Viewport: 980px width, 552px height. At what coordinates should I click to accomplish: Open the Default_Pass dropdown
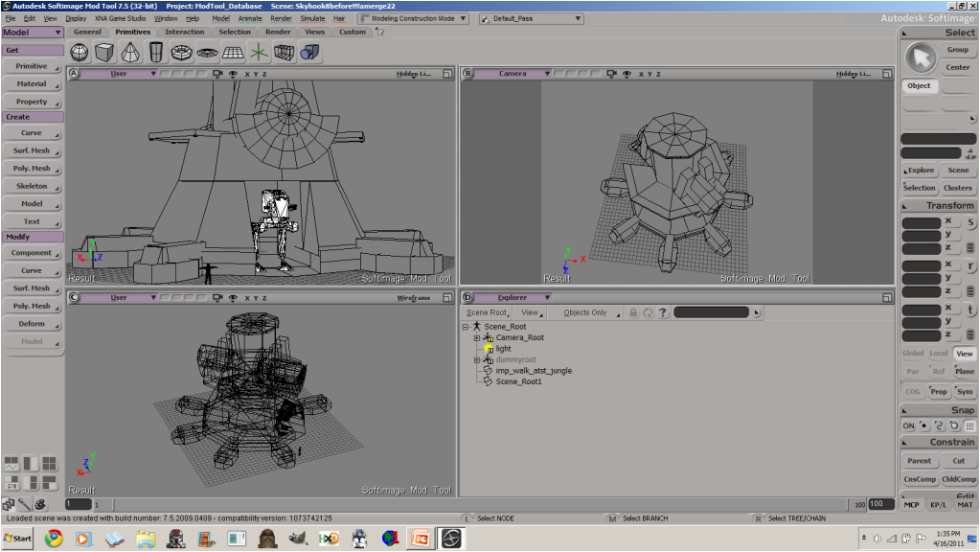pyautogui.click(x=532, y=19)
